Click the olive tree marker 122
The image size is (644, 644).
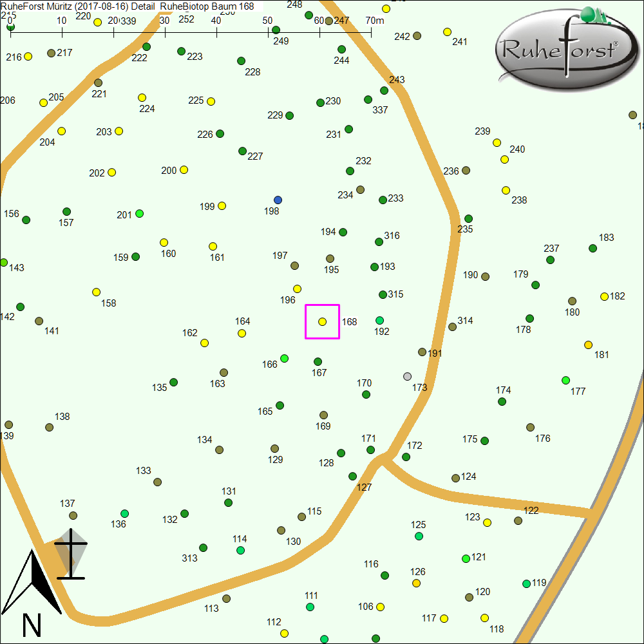point(518,520)
